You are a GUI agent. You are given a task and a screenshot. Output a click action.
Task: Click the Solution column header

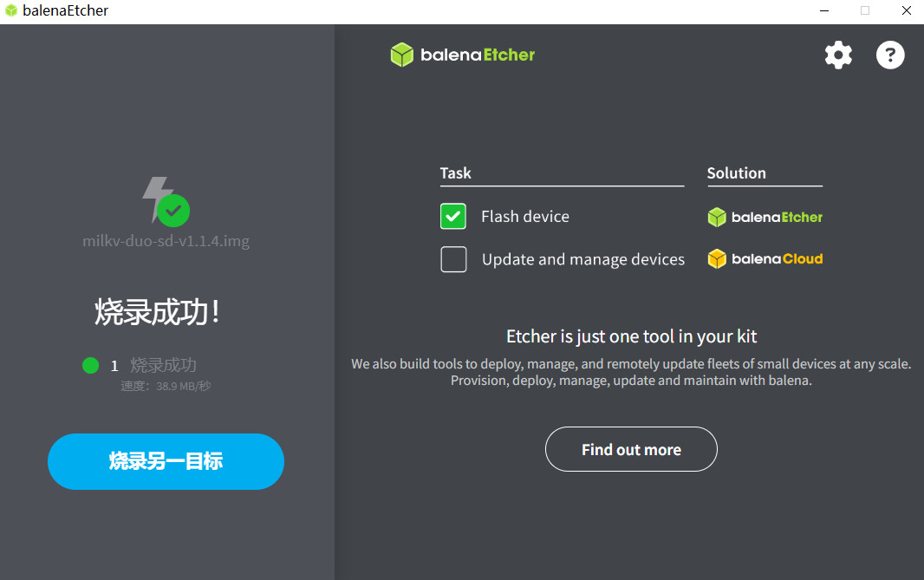736,173
